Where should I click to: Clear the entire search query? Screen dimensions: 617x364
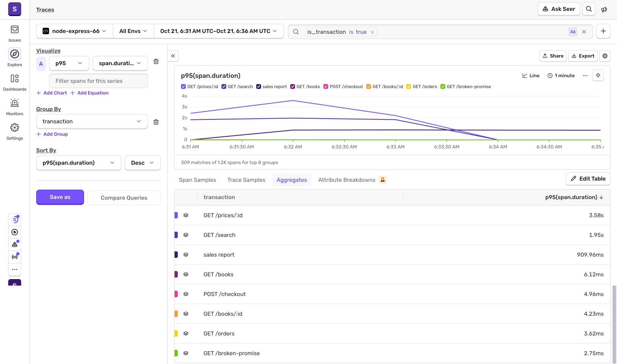[x=584, y=32]
